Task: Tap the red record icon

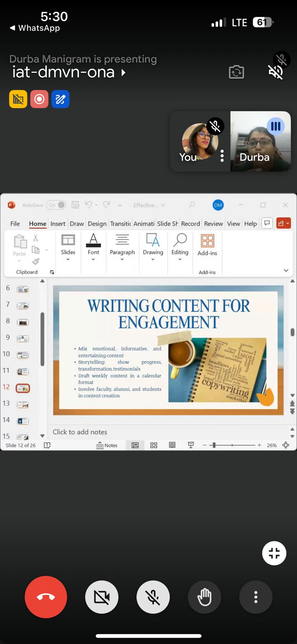Action: point(39,99)
